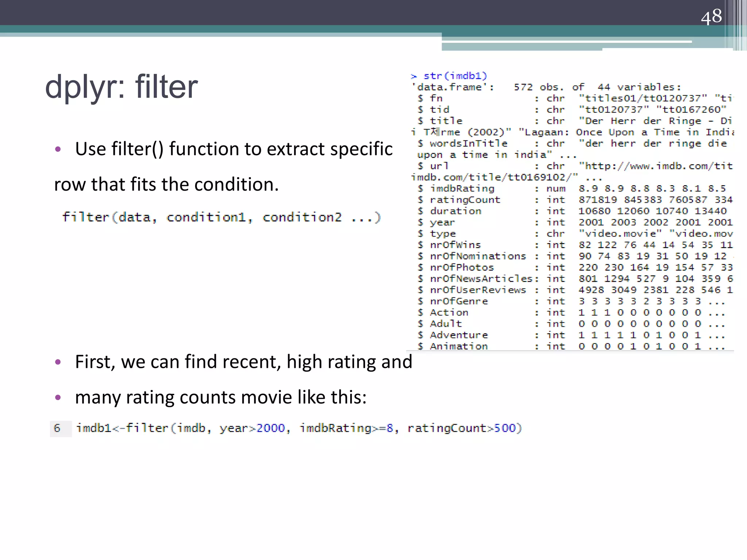Select the '$ year' variable row
Viewport: 747px width, 560px height.
575,223
